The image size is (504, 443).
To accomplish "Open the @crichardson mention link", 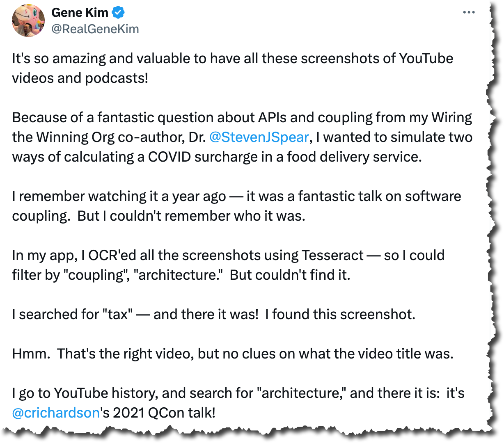I will click(56, 413).
